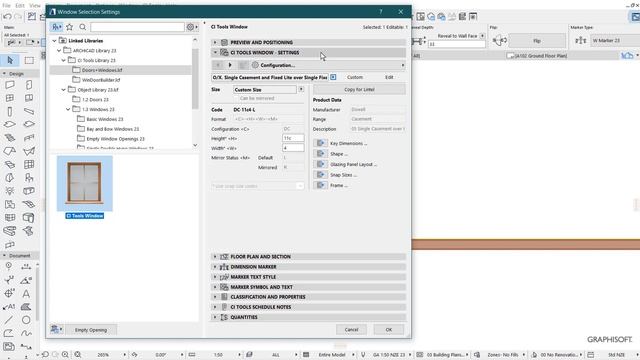The height and width of the screenshot is (360, 640).
Task: Click the Redo icon in the main toolbar
Action: (x=18, y=17)
